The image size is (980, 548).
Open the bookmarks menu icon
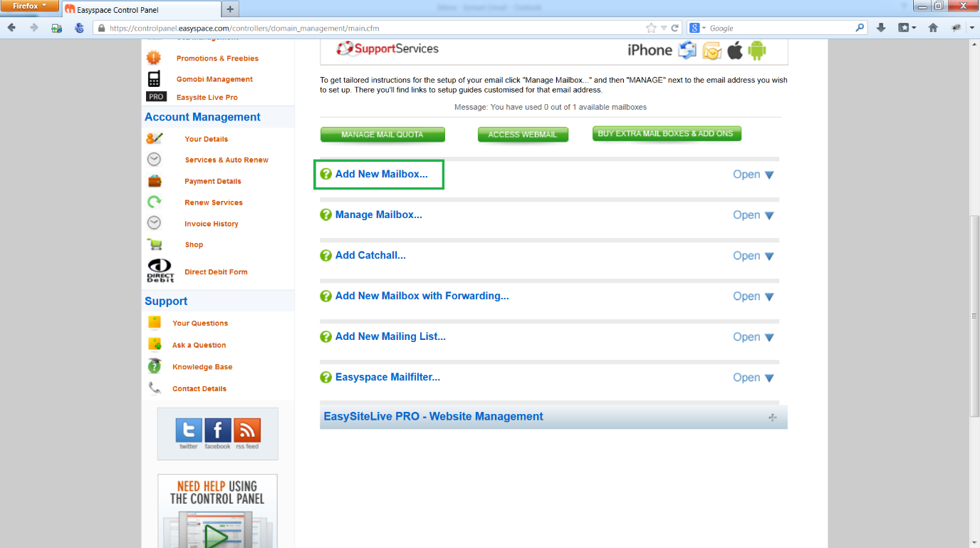tap(906, 28)
